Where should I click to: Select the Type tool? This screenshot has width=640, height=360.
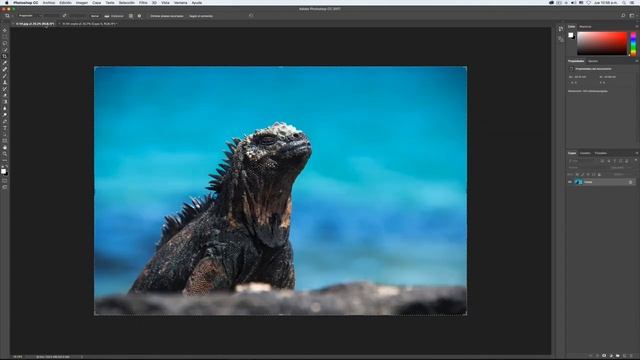click(5, 128)
